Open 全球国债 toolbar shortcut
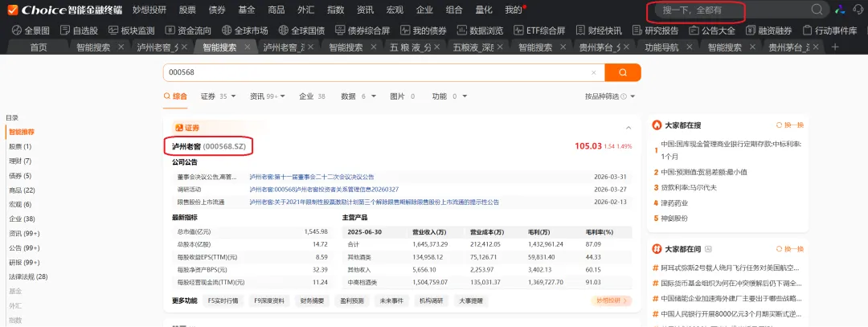 (301, 31)
